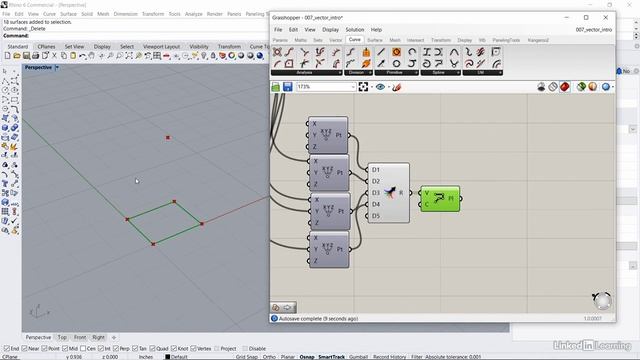
Task: Open the Analyze menu in Rhino
Action: pos(193,14)
